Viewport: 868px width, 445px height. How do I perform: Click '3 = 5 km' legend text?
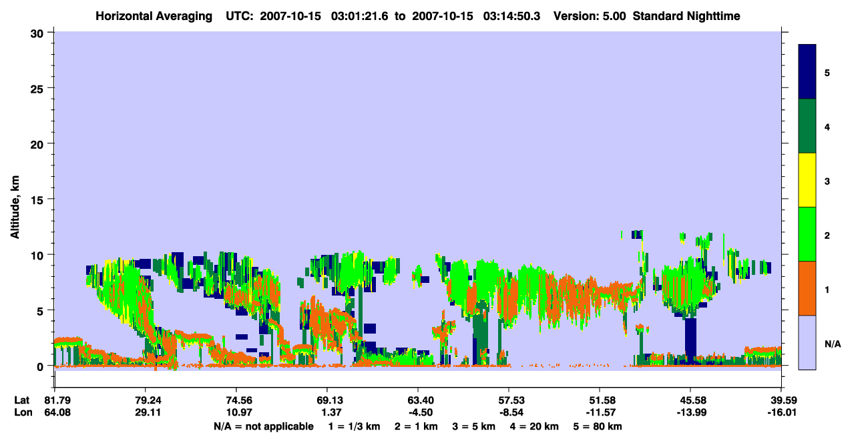(475, 426)
